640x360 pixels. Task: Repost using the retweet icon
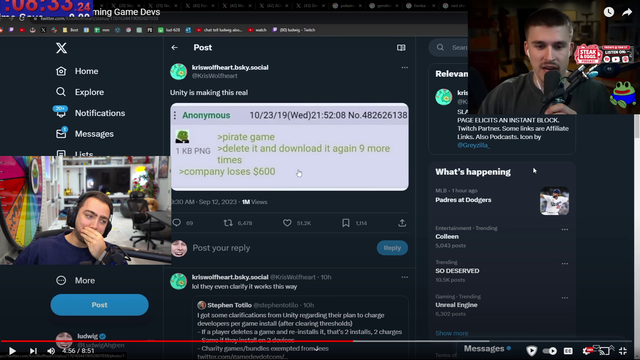(x=228, y=223)
